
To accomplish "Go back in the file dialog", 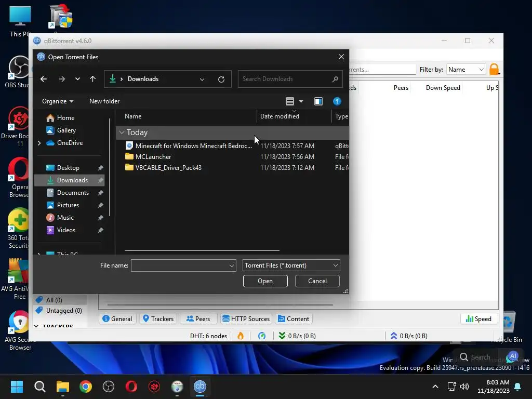I will point(44,79).
